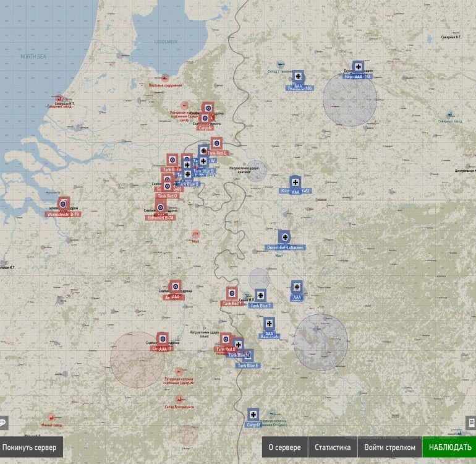Click the Войти стрелком button
Screen dimensions: 476x464
click(x=390, y=447)
